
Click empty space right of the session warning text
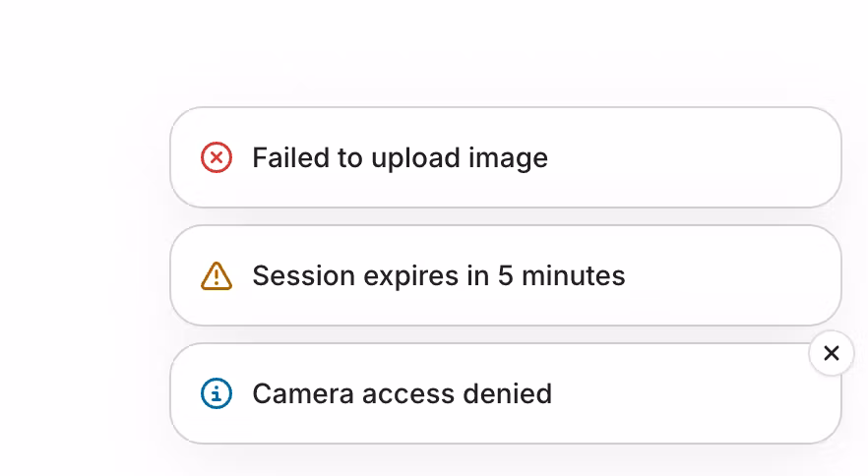pos(730,275)
